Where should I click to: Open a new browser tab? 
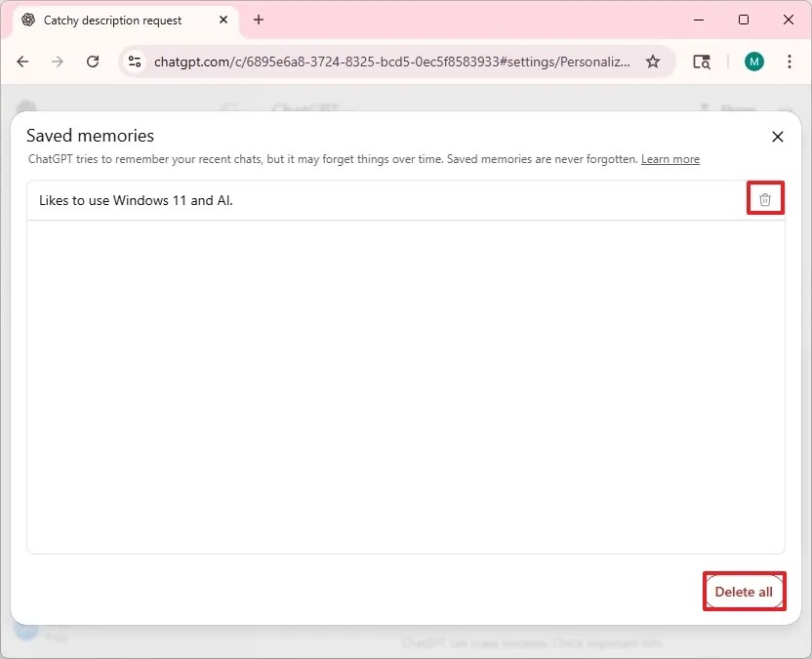259,20
